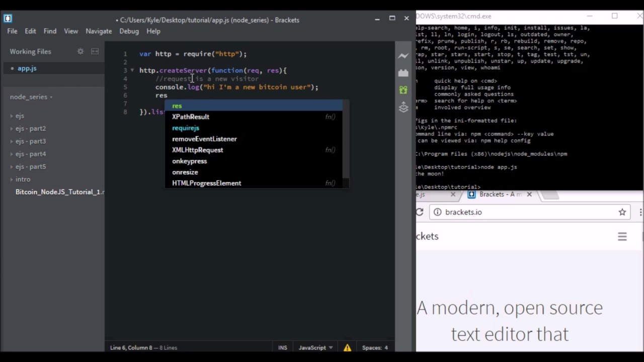Select app.js in Working Files

27,68
